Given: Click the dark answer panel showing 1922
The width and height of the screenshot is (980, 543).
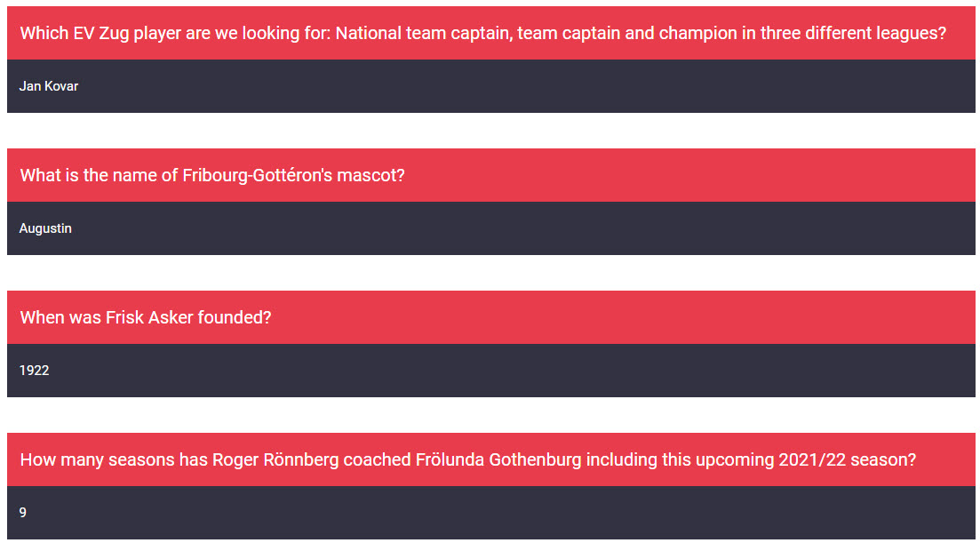Looking at the screenshot, I should point(490,371).
